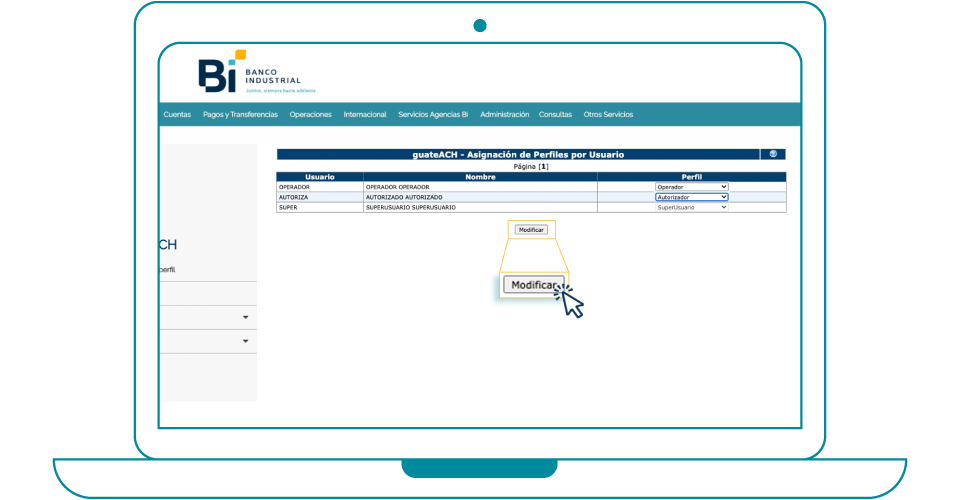Open Pagos y Transferencias menu
960x500 pixels.
click(240, 115)
